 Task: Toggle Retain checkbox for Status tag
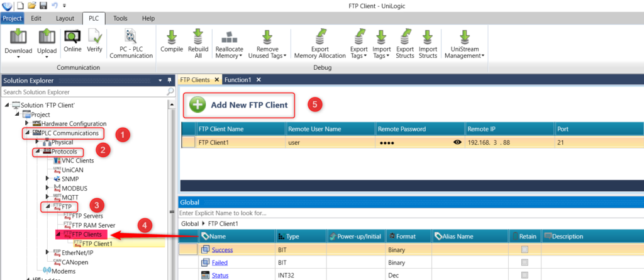coord(525,275)
